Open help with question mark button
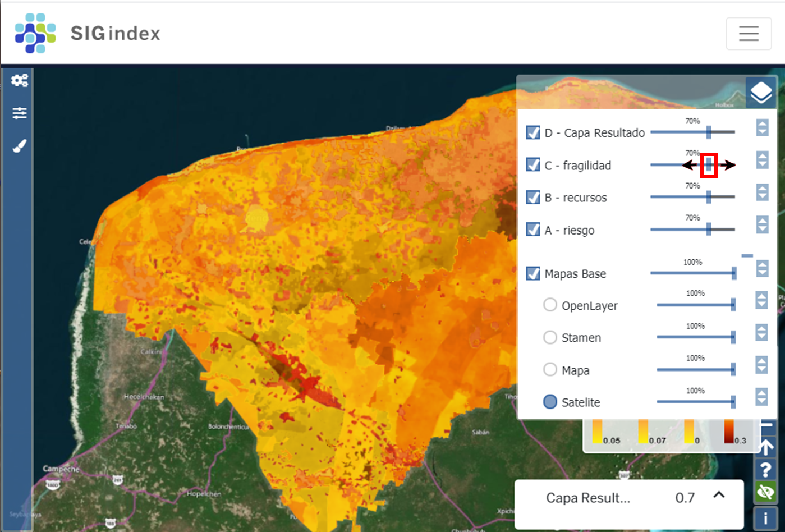Screen dimensions: 785x532 coord(765,470)
